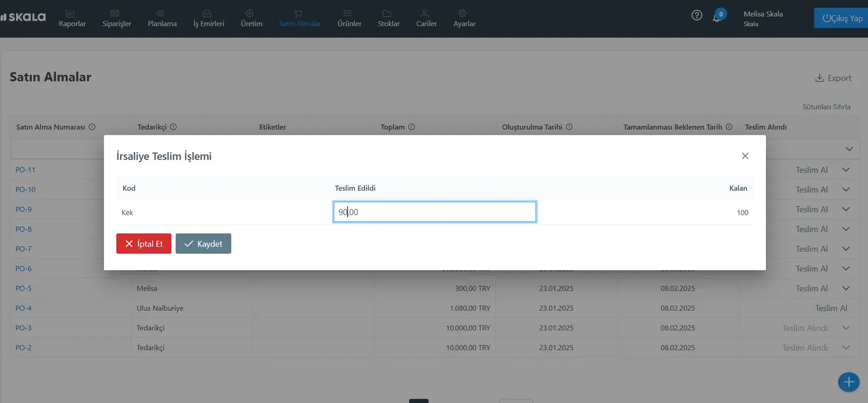Open the notifications bell
Viewport: 868px width, 403px height.
717,17
